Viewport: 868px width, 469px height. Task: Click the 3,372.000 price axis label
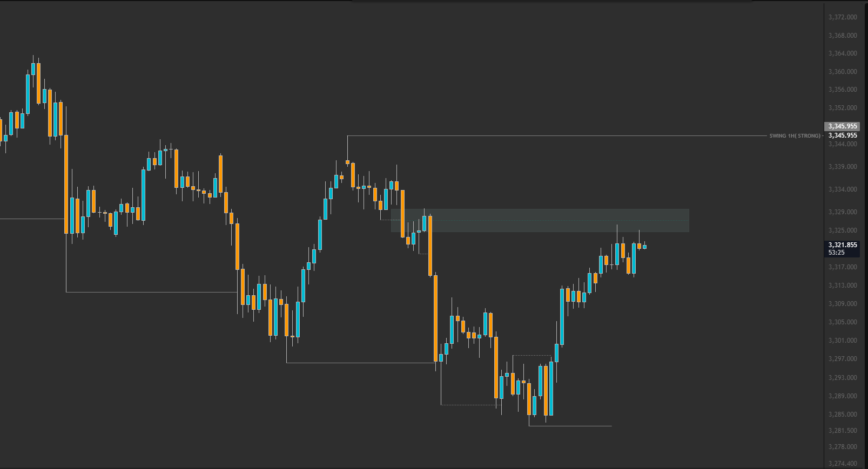pyautogui.click(x=843, y=17)
